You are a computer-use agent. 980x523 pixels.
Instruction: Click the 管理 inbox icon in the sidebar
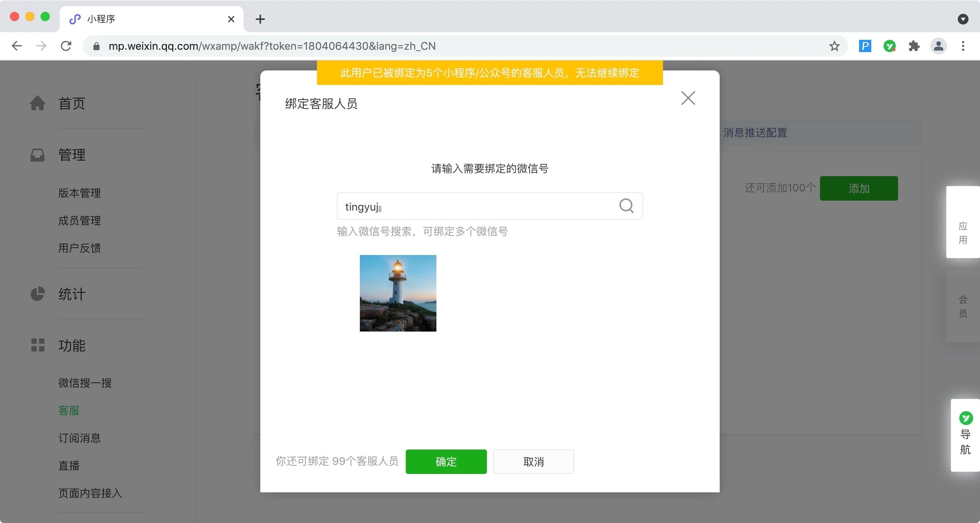click(38, 155)
